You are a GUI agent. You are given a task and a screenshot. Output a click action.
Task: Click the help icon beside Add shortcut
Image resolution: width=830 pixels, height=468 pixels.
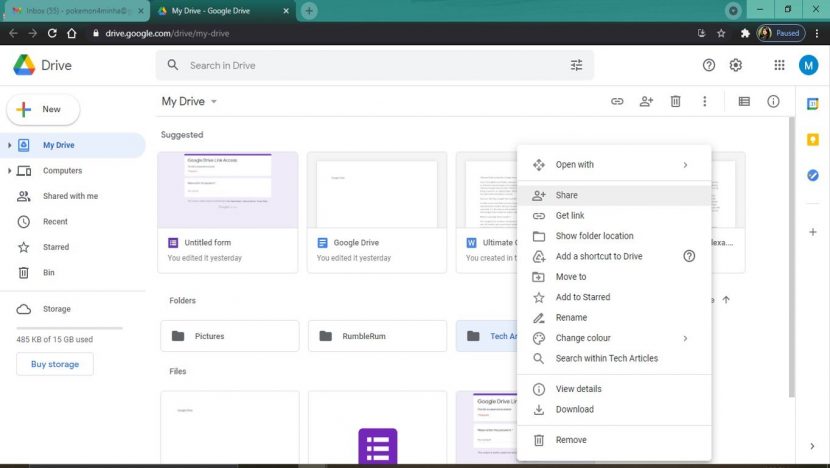point(689,256)
